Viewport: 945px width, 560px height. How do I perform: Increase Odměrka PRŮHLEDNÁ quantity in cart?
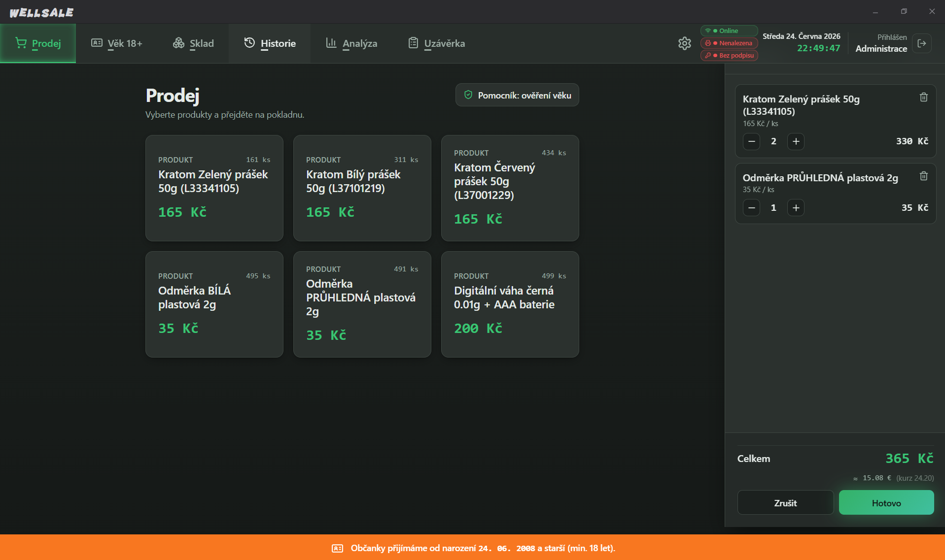coord(796,208)
